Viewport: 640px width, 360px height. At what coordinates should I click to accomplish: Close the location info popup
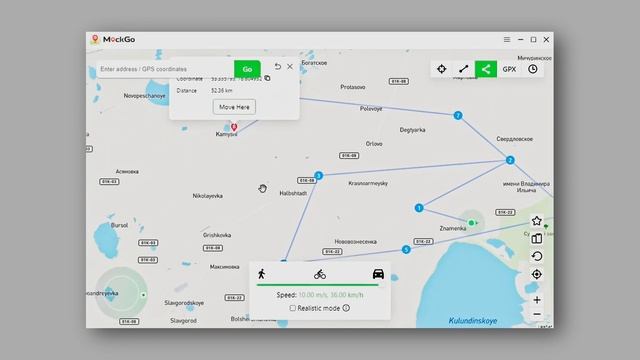click(290, 67)
